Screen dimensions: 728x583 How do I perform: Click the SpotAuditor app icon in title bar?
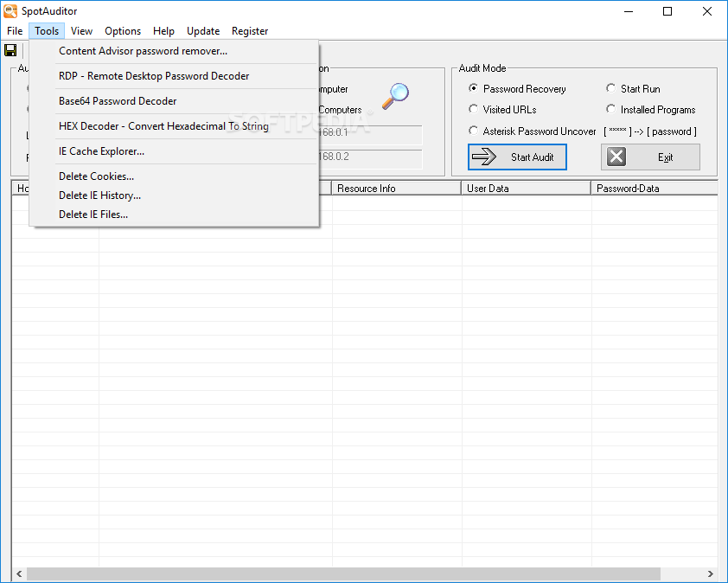(x=10, y=11)
